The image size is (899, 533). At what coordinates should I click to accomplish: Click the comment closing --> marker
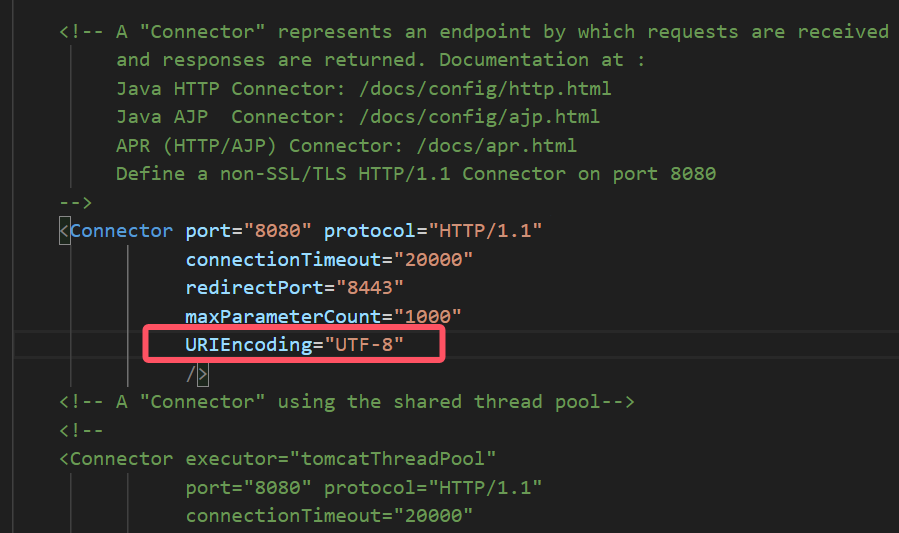pos(75,202)
